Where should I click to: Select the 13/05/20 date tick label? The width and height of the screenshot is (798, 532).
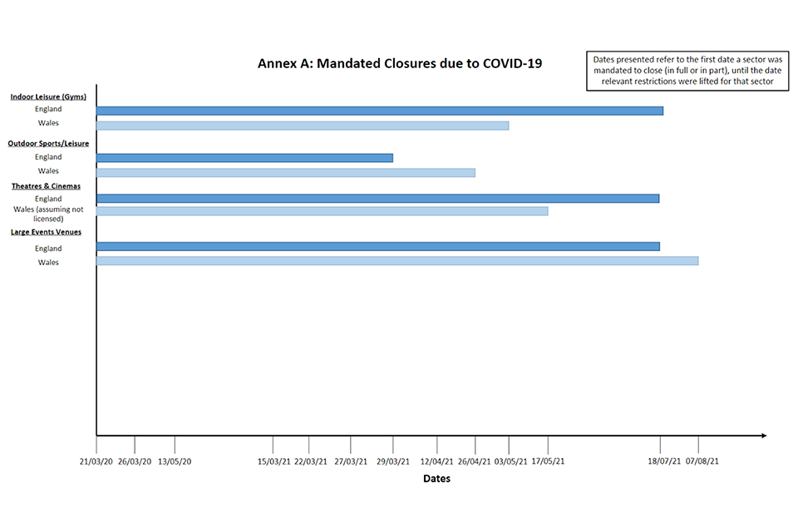tap(175, 461)
